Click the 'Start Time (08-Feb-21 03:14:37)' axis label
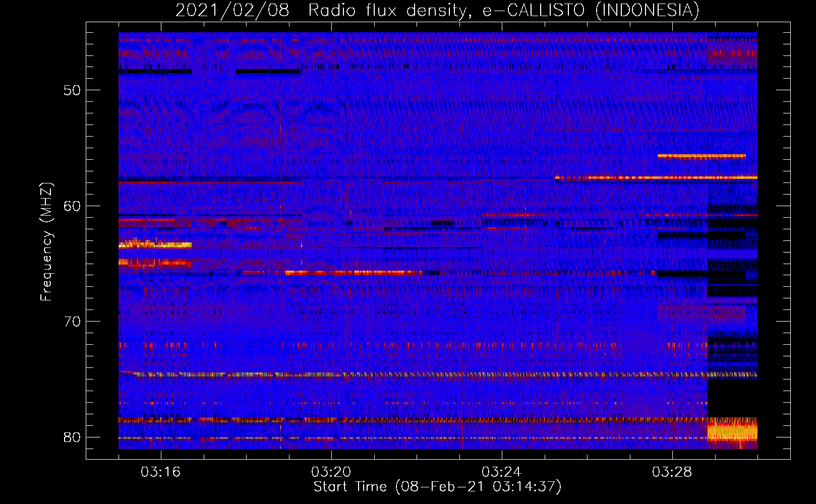The image size is (816, 504). tap(437, 487)
